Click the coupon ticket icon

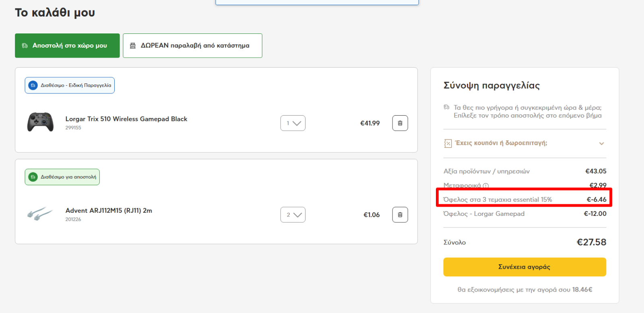(x=448, y=143)
